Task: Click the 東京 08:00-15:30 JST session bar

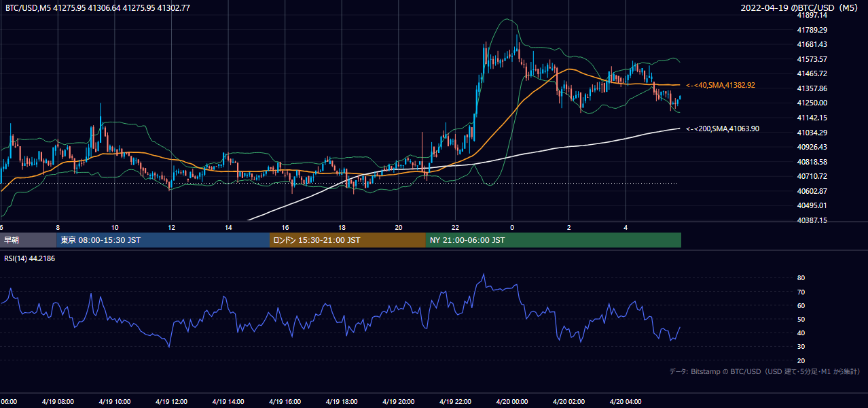Action: (163, 240)
